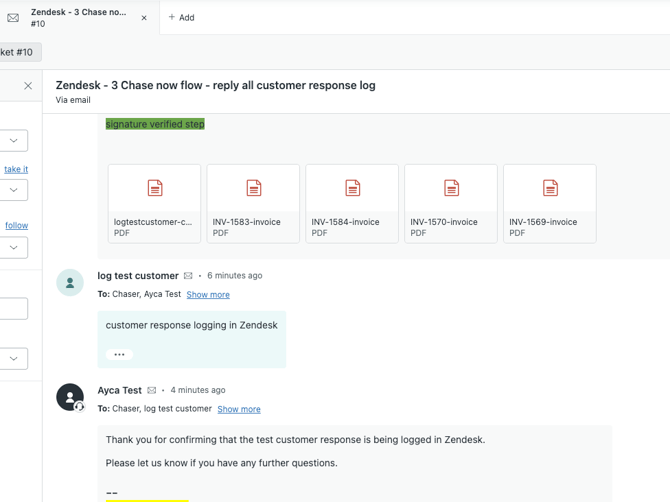Click the PDF icon of INV-1583-invoice
Screen dimensions: 670x502
tap(253, 188)
